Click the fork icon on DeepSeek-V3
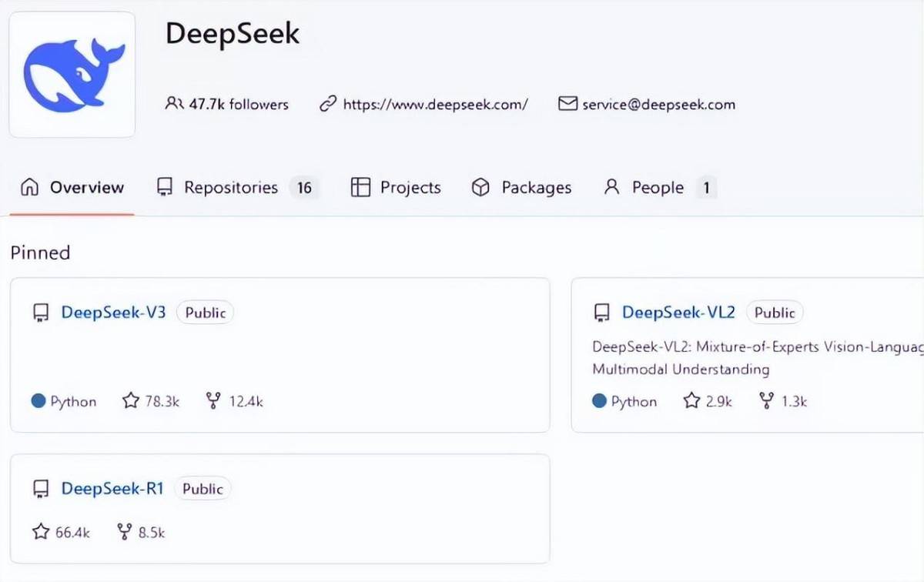This screenshot has height=582, width=924. (213, 401)
